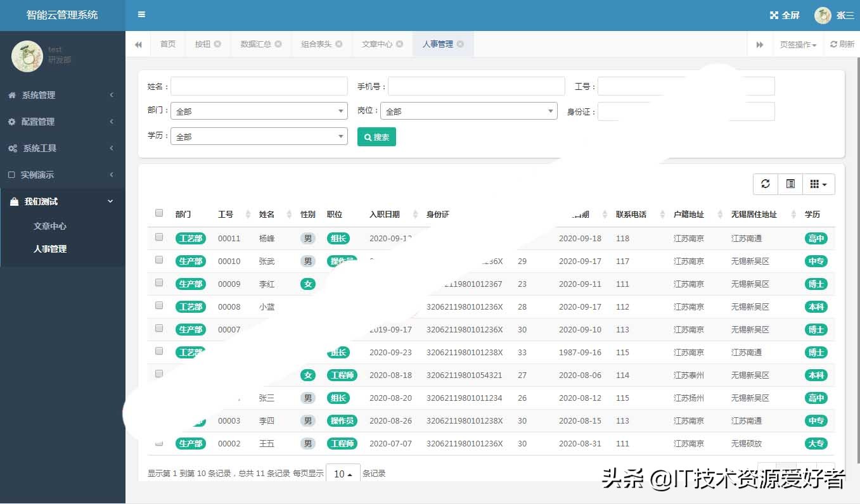This screenshot has width=860, height=504.
Task: Click 组长 badge in 杨峰 row
Action: [x=338, y=239]
